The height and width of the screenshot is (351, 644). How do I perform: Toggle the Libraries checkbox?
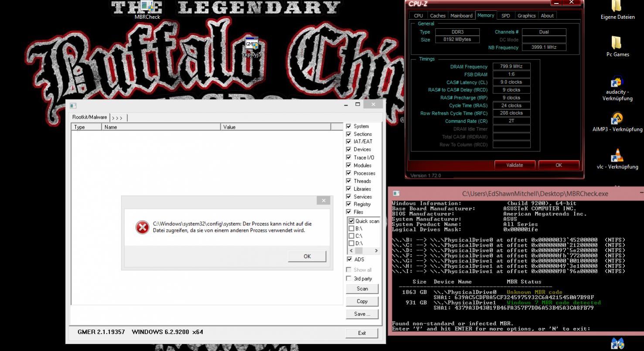point(349,188)
